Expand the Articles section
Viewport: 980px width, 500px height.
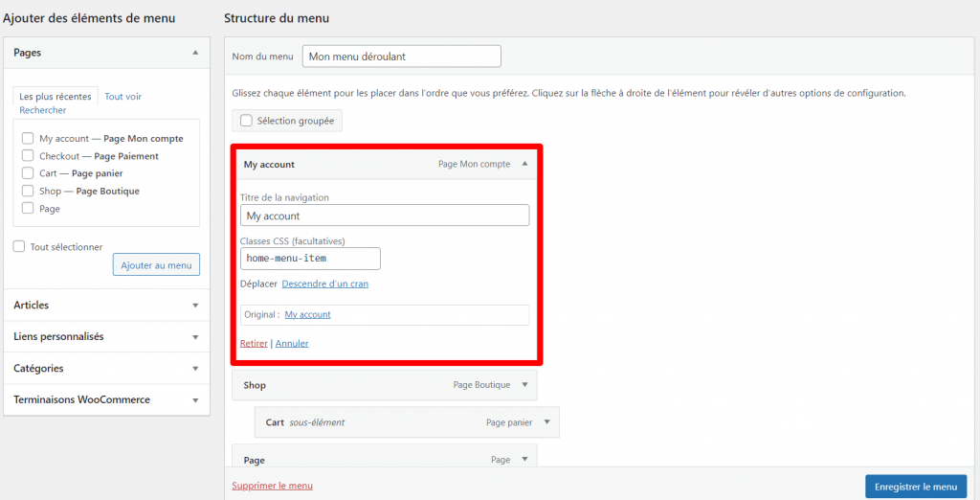(x=195, y=306)
